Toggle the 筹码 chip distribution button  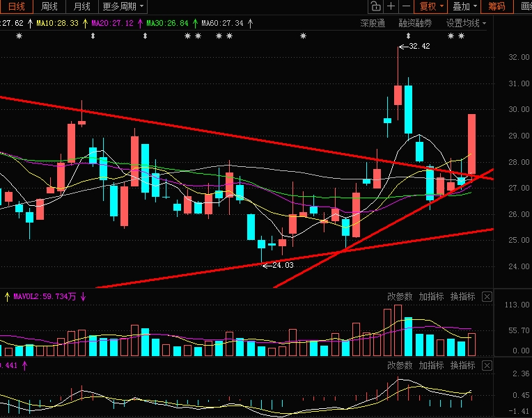click(496, 6)
